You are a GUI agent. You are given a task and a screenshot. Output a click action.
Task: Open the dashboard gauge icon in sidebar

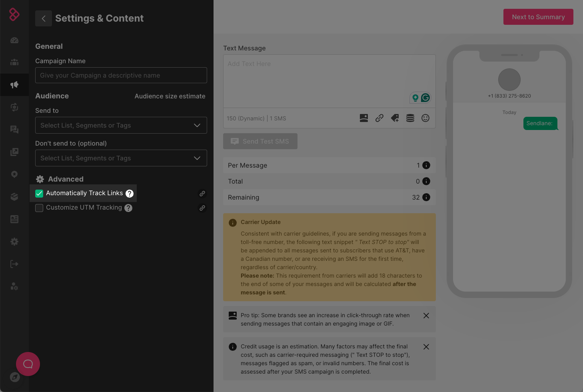pyautogui.click(x=14, y=40)
